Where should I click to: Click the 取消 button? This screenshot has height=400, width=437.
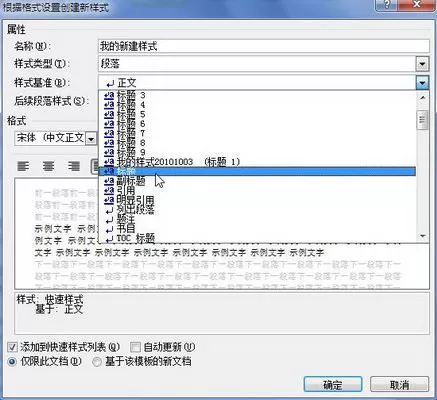[x=399, y=384]
